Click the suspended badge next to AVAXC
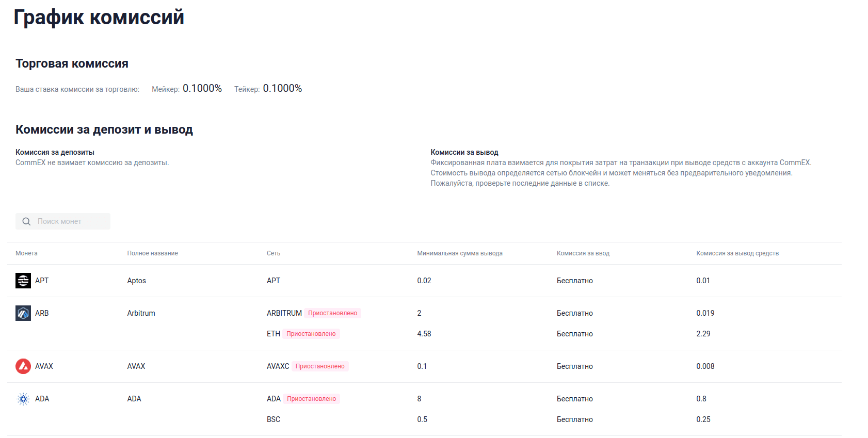The image size is (868, 438). tap(319, 366)
